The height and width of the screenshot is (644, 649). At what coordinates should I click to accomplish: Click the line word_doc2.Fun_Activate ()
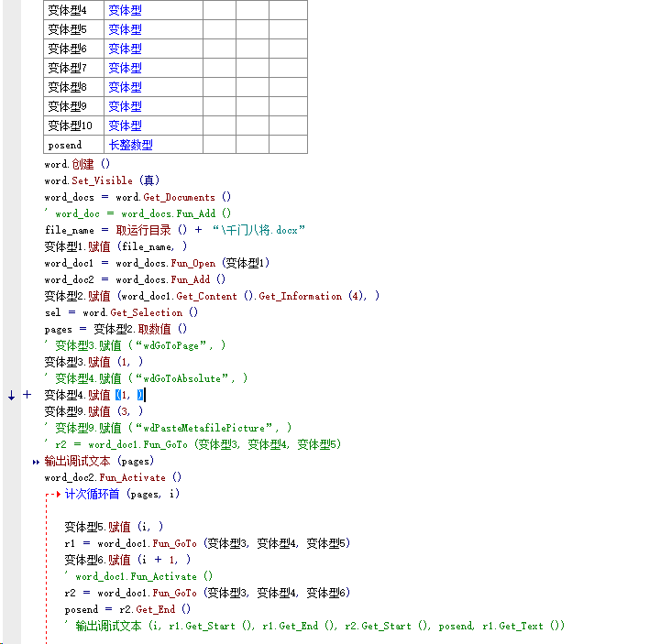[x=113, y=477]
